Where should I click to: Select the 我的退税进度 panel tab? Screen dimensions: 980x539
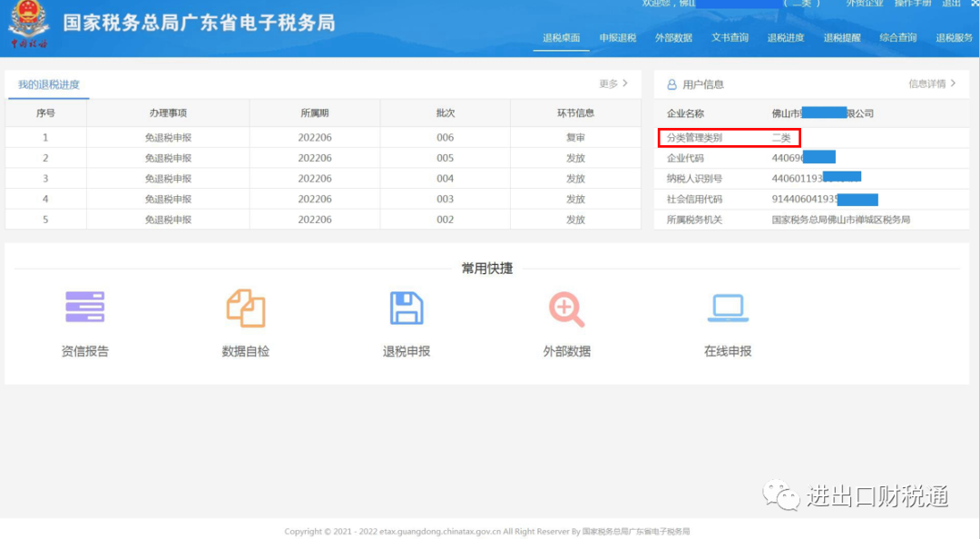[x=49, y=84]
